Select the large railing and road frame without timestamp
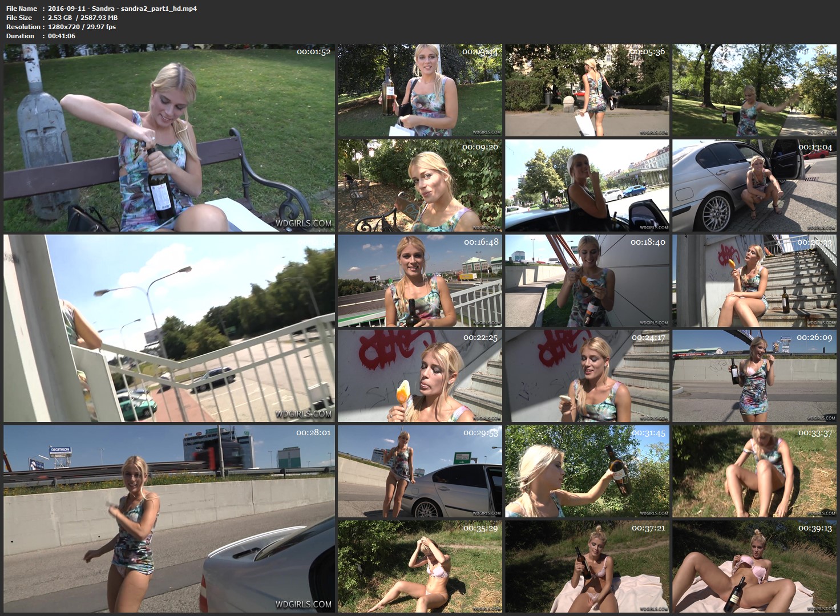The height and width of the screenshot is (616, 840). point(169,328)
